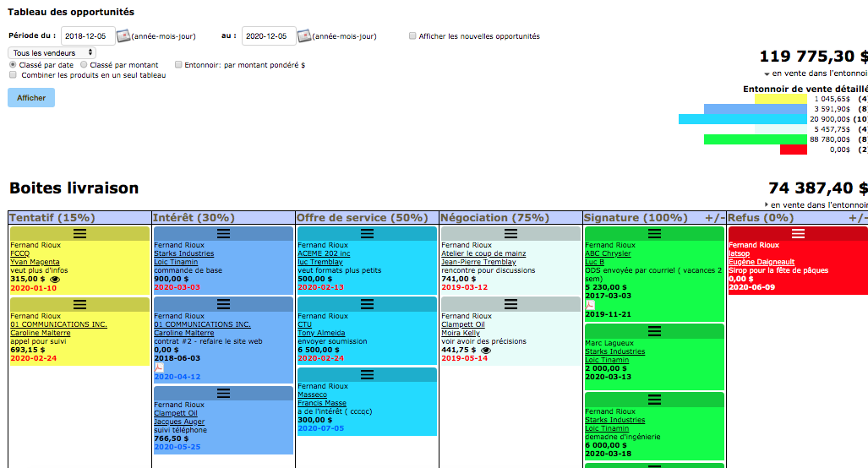
Task: Toggle the +/- expander in the Signature column
Action: pos(714,218)
